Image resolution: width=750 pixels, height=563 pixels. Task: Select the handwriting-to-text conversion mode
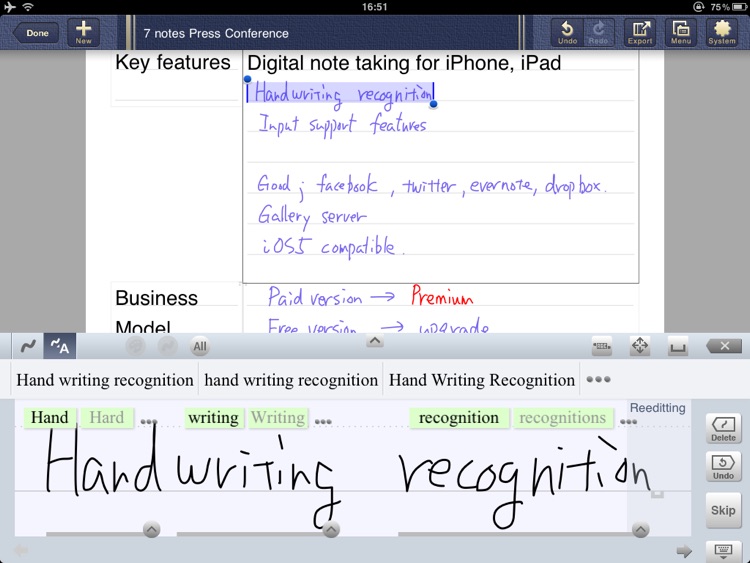click(x=60, y=346)
